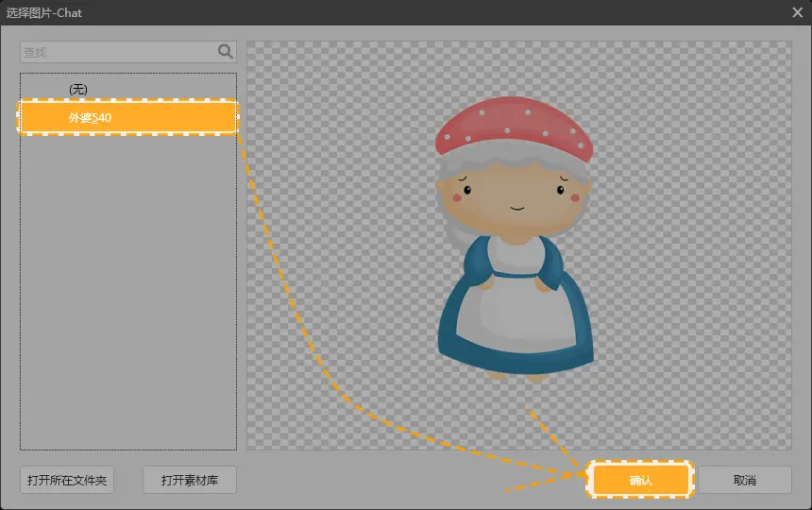Confirm selection with the 确认 button
Viewport: 812px width, 510px height.
click(x=641, y=480)
